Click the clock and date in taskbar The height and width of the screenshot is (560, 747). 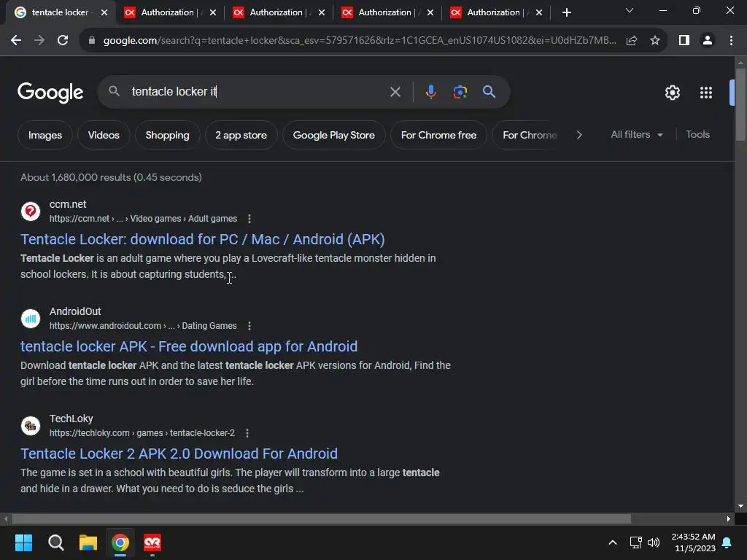pyautogui.click(x=693, y=542)
